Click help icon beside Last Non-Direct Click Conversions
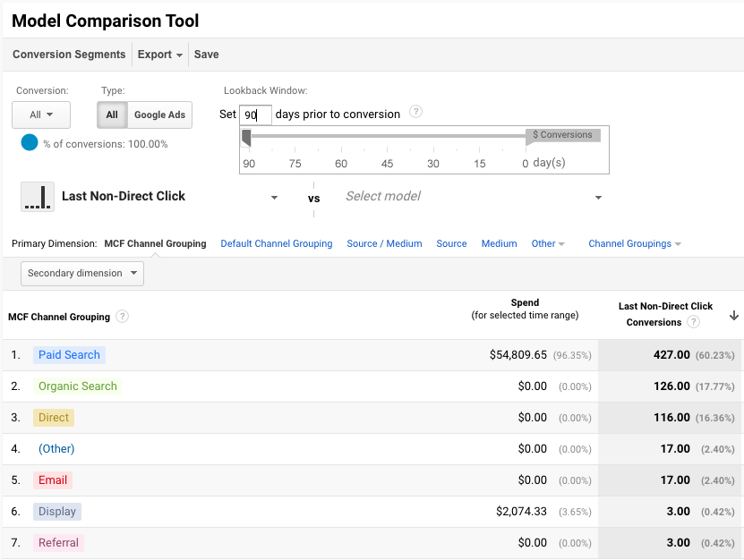744x560 pixels. click(x=694, y=322)
